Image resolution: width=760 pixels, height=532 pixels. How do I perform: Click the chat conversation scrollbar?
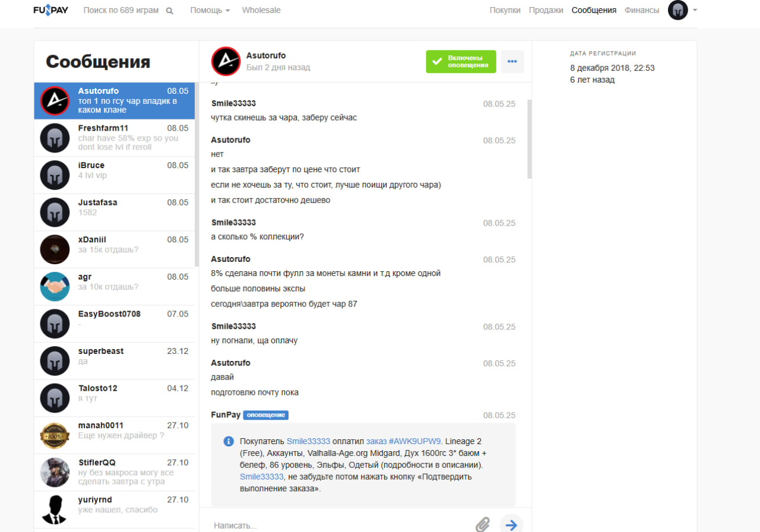(x=530, y=140)
